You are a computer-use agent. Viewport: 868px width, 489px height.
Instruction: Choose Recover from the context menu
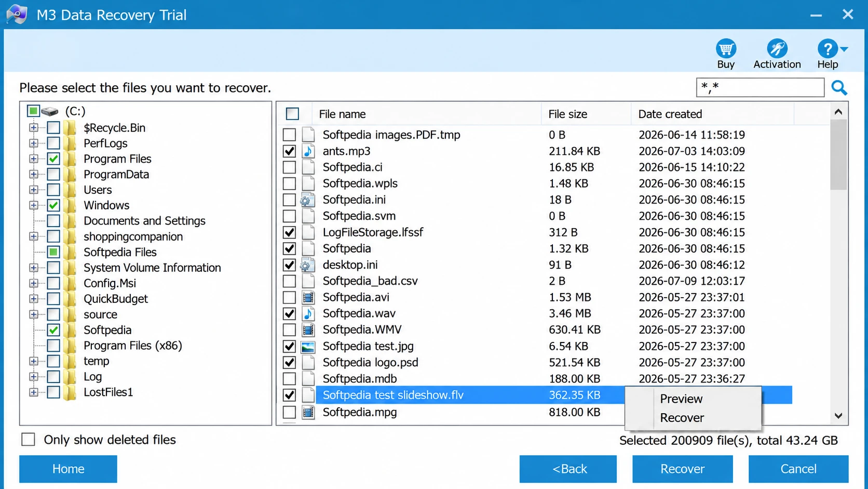coord(682,418)
